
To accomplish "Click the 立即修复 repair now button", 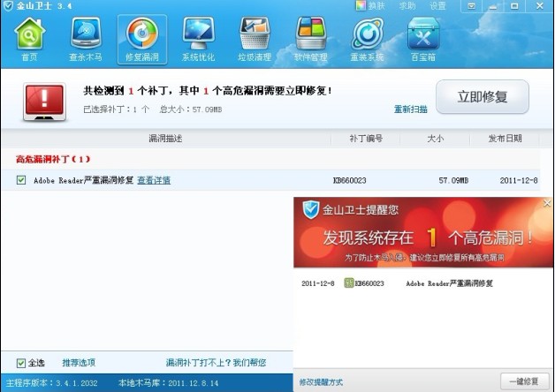I will point(482,97).
